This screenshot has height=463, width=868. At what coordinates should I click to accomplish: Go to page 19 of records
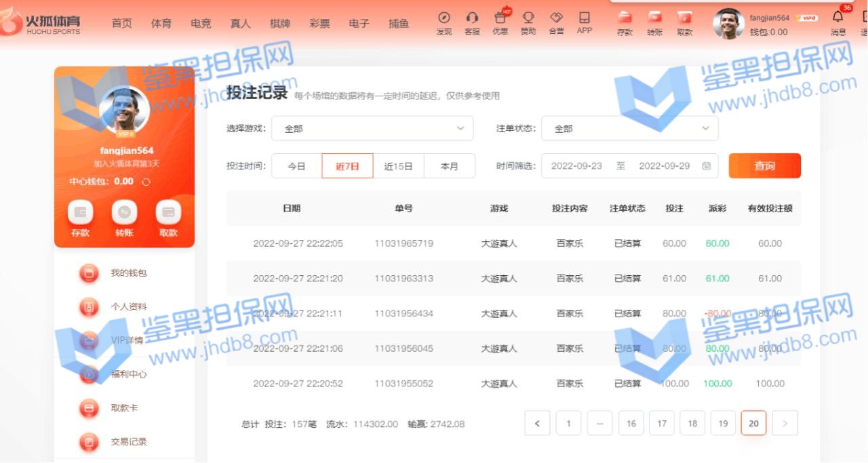(723, 424)
